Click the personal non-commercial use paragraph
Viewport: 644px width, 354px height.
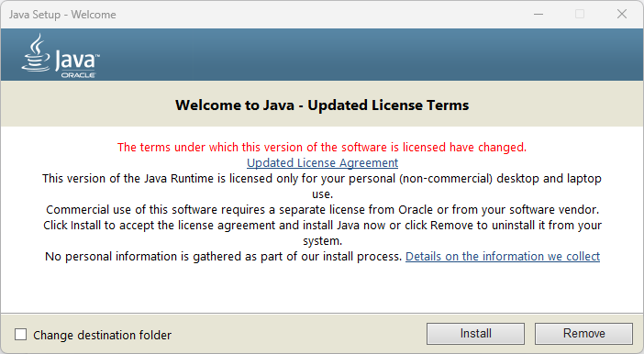point(322,186)
